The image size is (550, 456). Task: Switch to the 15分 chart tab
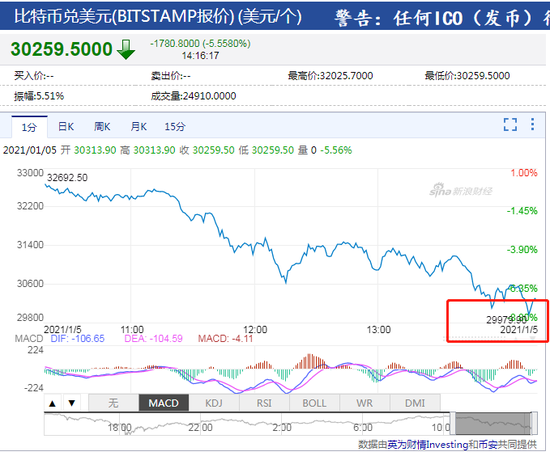[175, 127]
